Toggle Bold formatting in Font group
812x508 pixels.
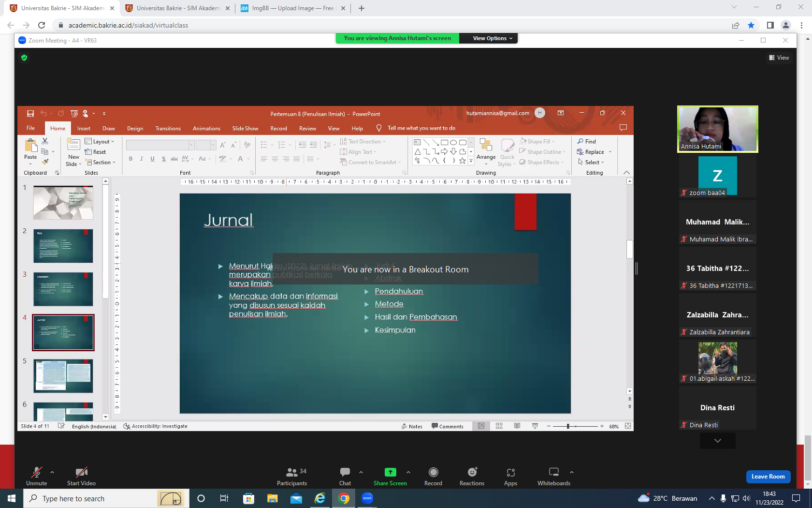click(x=130, y=159)
